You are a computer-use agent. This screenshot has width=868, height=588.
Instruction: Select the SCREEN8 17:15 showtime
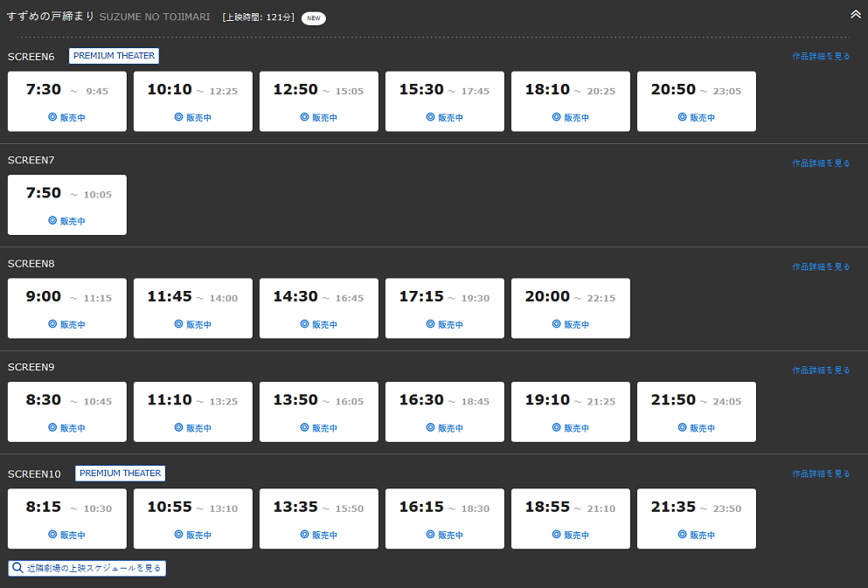pos(445,308)
